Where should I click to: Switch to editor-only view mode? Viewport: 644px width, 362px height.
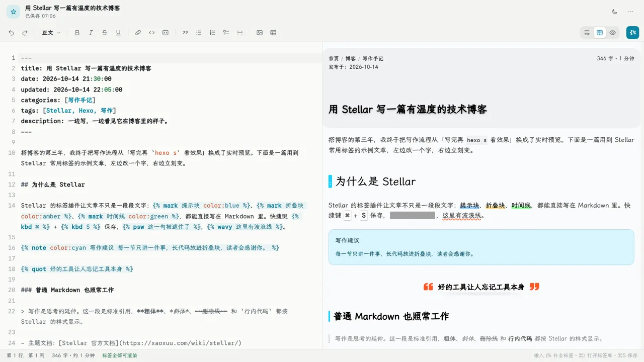pos(587,33)
